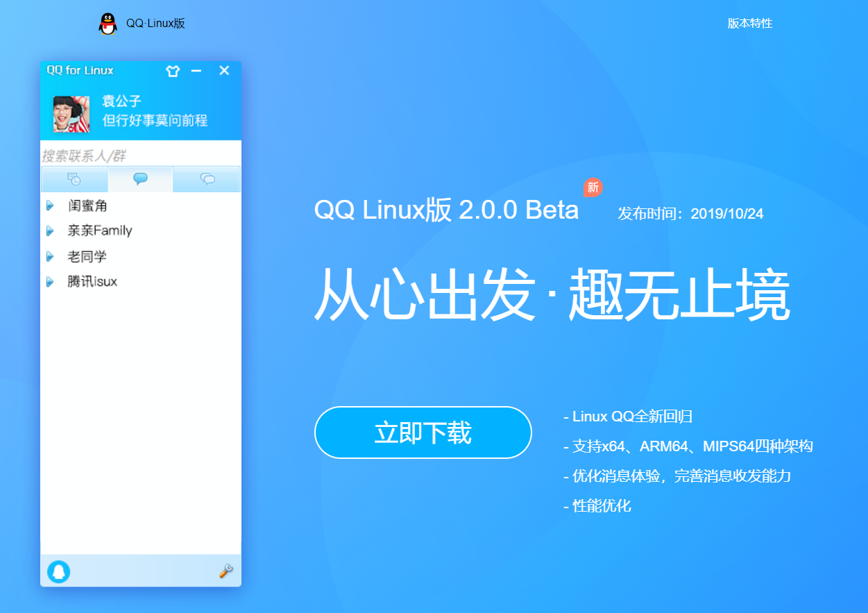Viewport: 868px width, 613px height.
Task: Click the QQ penguin logo in header
Action: [108, 24]
